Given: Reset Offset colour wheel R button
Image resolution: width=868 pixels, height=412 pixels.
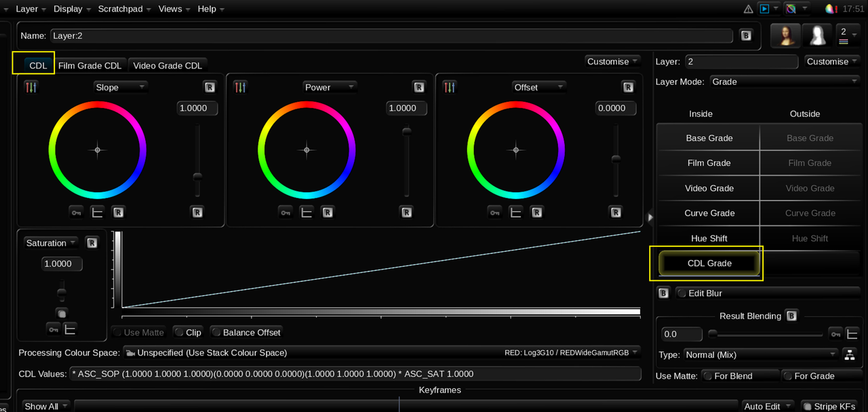Looking at the screenshot, I should click(537, 212).
